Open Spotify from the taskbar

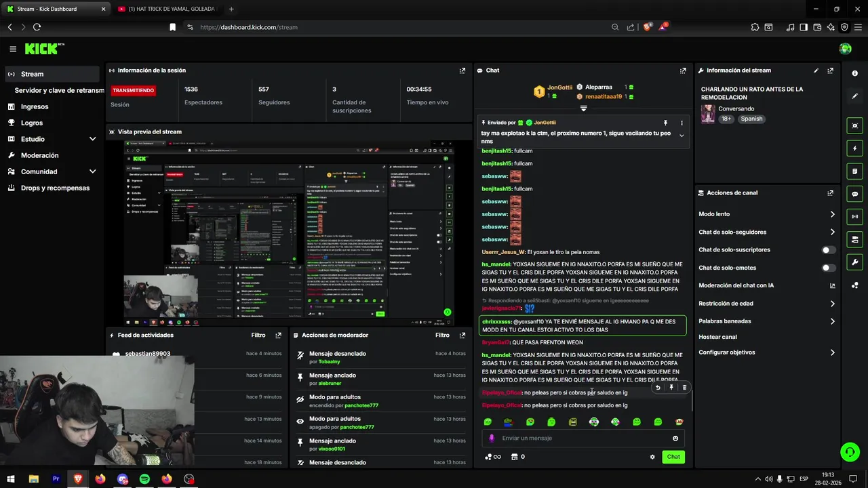[x=144, y=479]
